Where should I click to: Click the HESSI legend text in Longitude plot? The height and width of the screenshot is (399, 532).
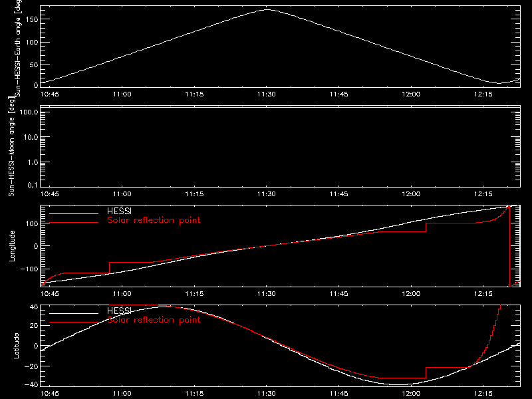coord(119,211)
